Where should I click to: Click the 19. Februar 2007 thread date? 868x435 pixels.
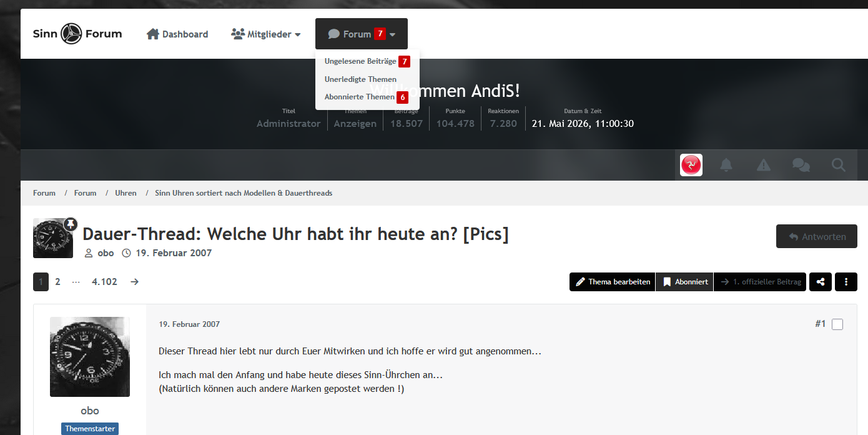174,253
